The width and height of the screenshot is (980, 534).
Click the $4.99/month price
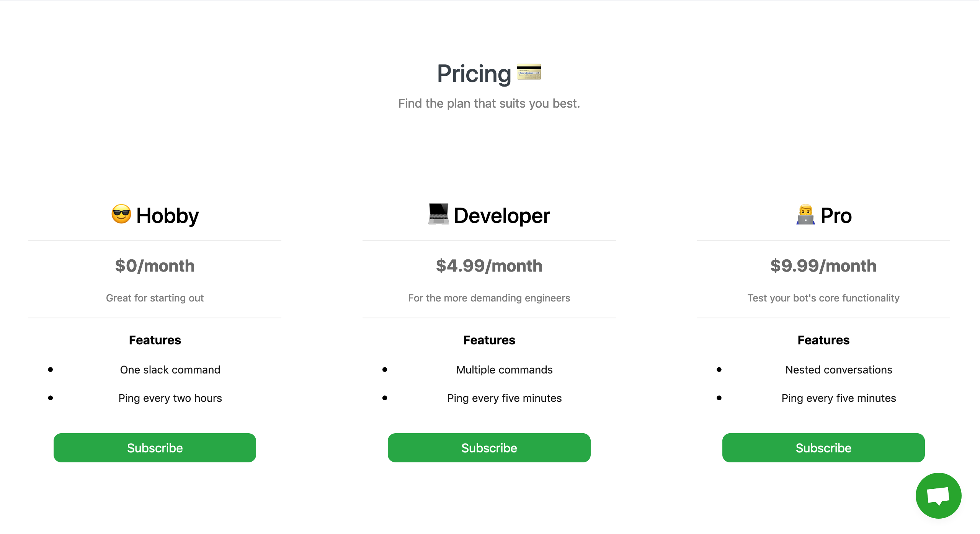(489, 266)
